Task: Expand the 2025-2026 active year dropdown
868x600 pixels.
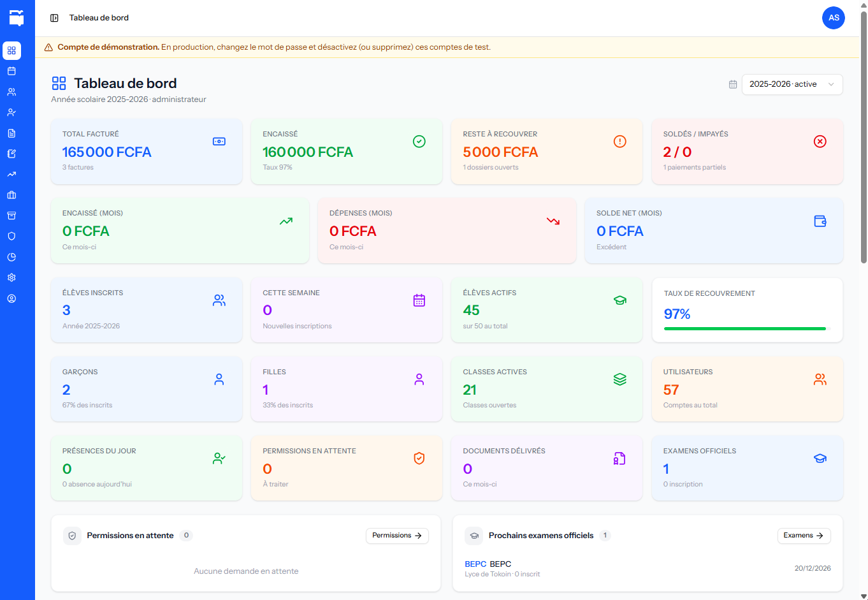Action: (792, 84)
